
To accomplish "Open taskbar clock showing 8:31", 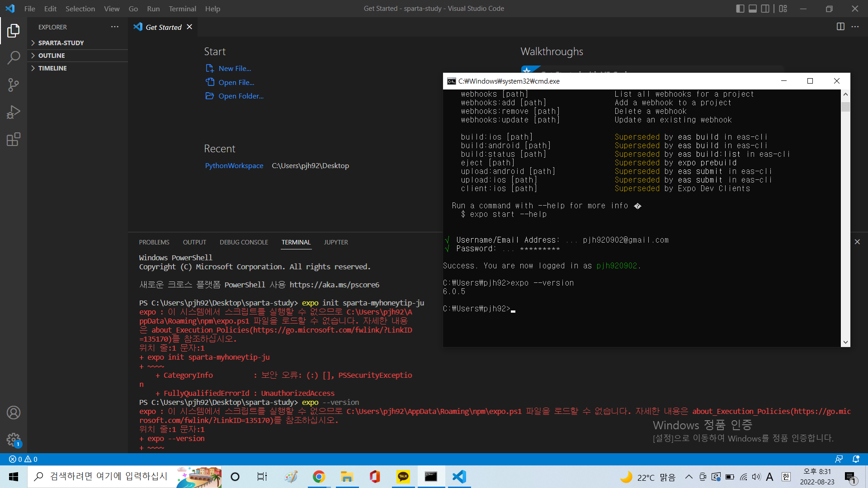I will pos(817,477).
